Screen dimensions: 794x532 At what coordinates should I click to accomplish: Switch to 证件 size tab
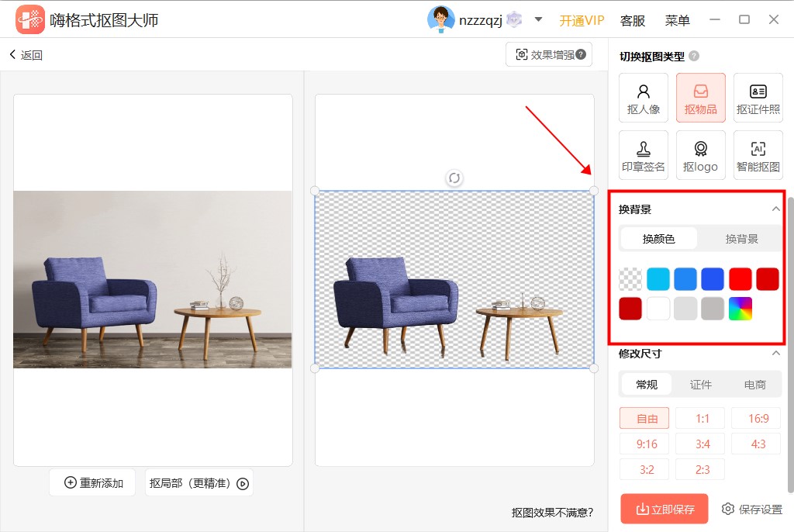point(701,385)
